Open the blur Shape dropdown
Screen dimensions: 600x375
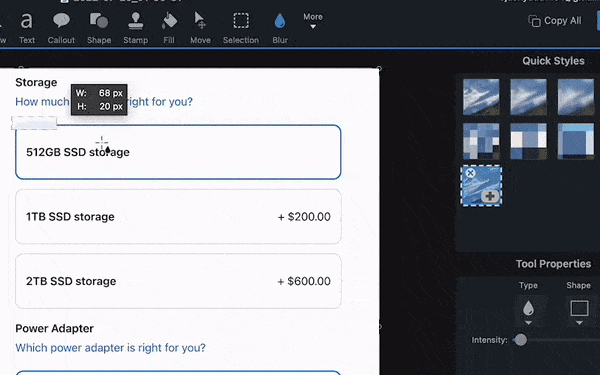pos(579,312)
